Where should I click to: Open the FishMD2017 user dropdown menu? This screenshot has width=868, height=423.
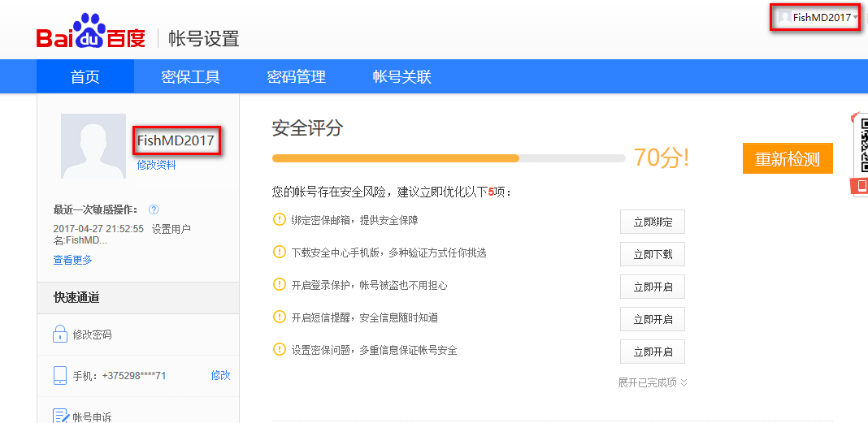coord(816,17)
